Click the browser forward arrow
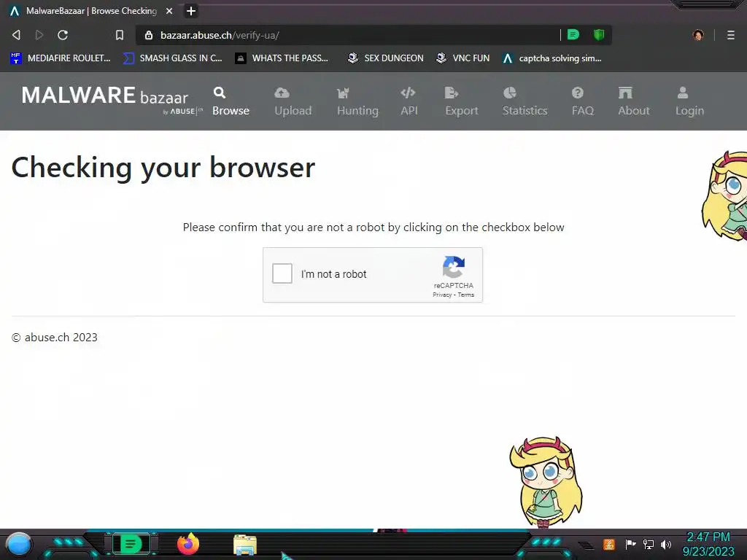This screenshot has width=747, height=560. pyautogui.click(x=39, y=35)
